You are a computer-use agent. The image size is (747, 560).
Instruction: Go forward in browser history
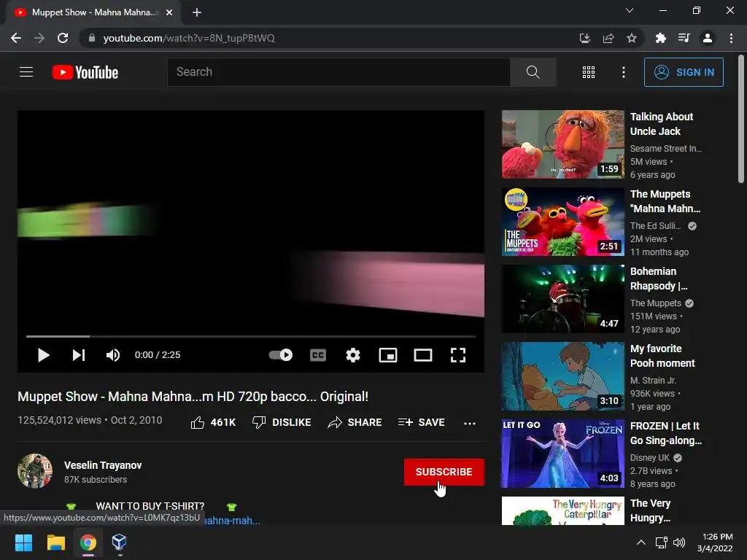click(x=39, y=38)
